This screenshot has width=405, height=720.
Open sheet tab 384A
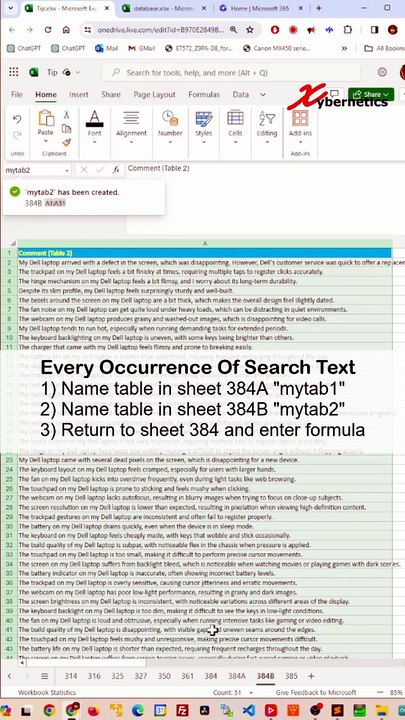coord(237,676)
